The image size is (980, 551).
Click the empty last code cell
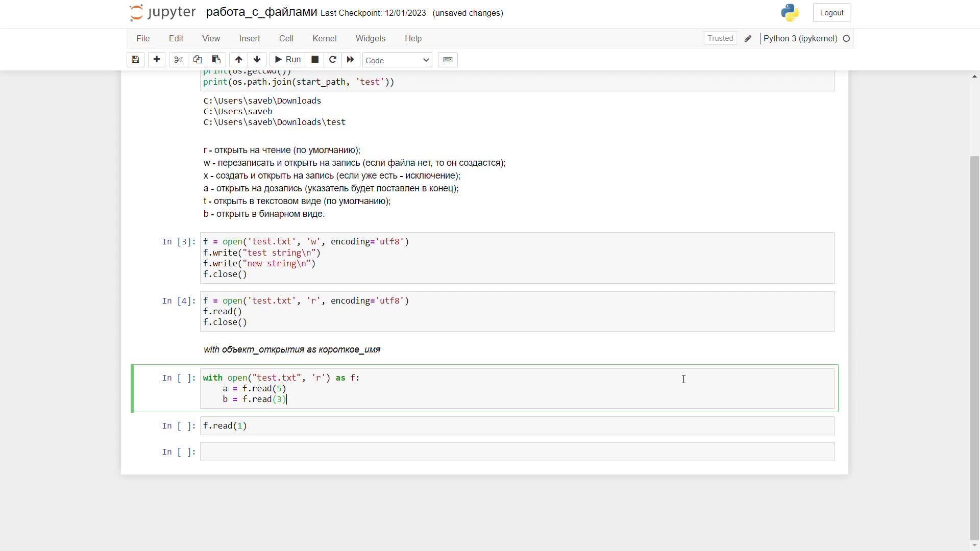[517, 452]
